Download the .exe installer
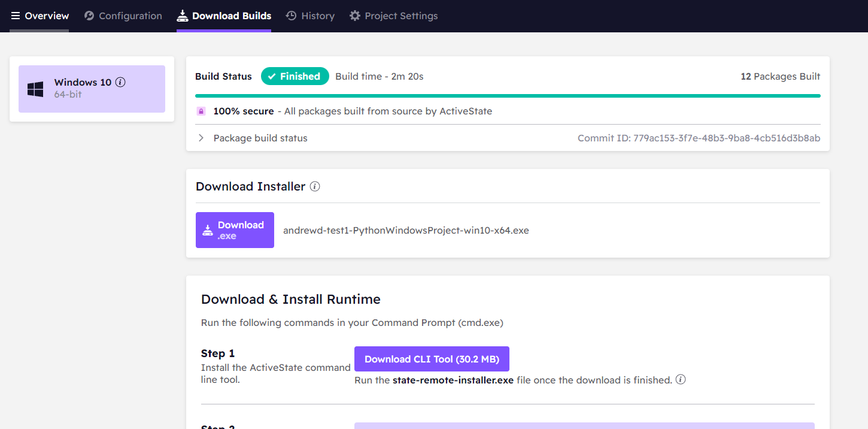The width and height of the screenshot is (868, 429). click(x=235, y=230)
